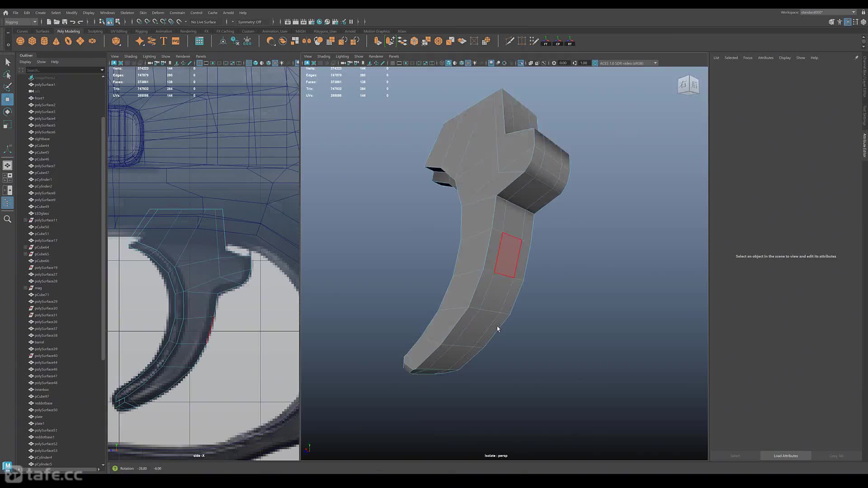Open the Deform menu
The image size is (868, 488).
pos(158,13)
